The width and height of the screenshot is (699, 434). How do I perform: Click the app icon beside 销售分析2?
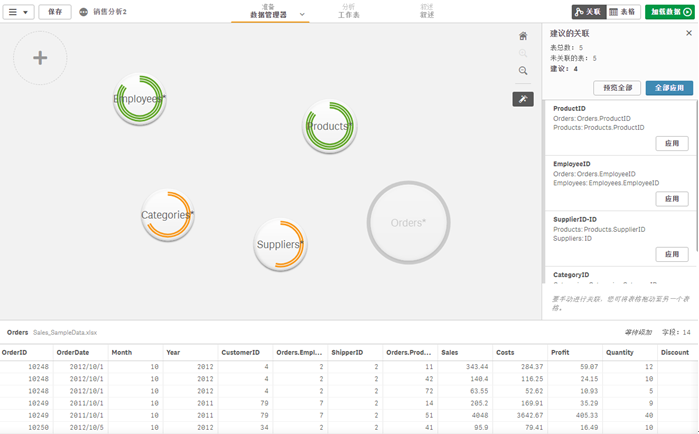[83, 12]
